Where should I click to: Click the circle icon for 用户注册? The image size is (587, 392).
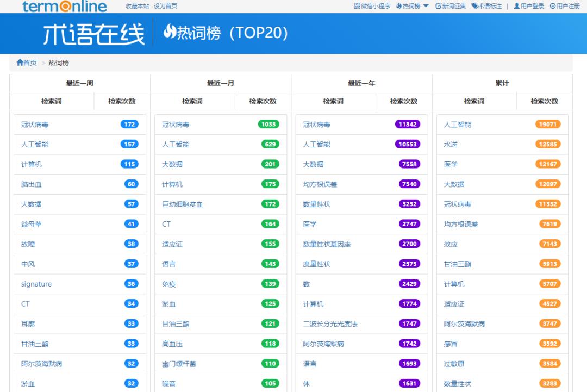[x=552, y=6]
